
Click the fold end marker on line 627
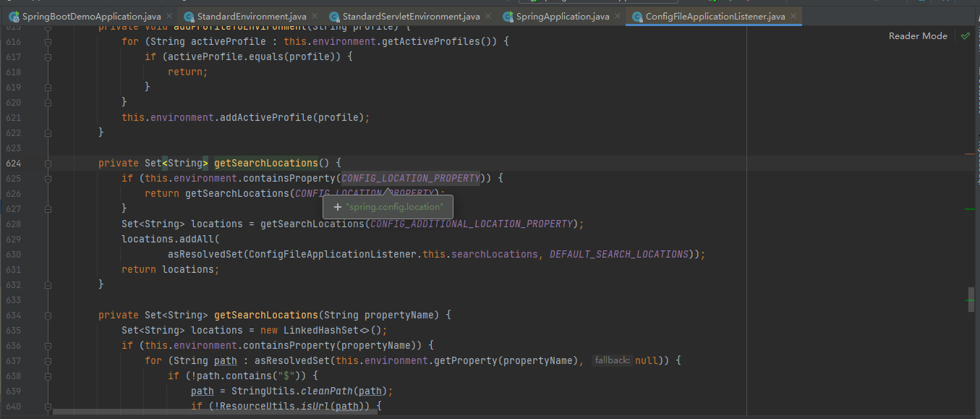48,208
